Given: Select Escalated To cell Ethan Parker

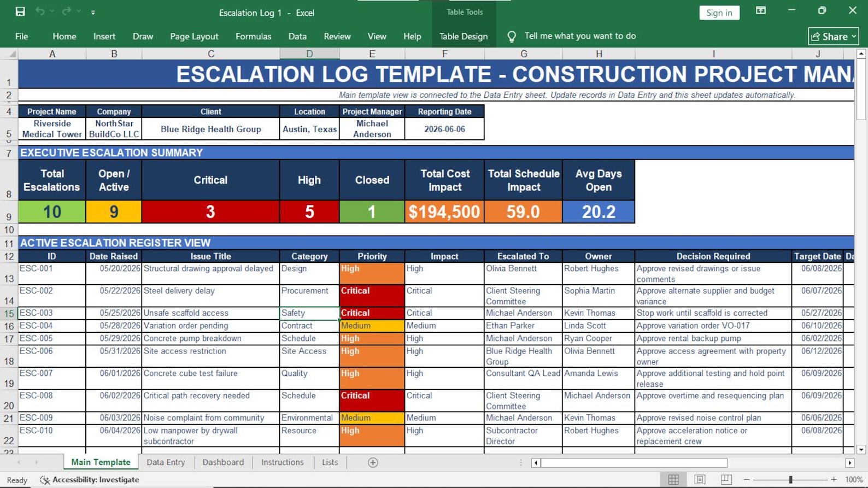Looking at the screenshot, I should 523,326.
